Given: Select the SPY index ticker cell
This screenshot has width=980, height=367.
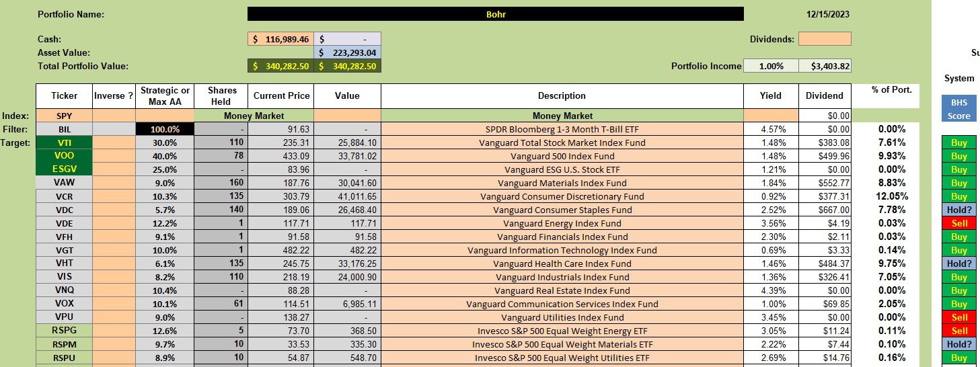Looking at the screenshot, I should click(65, 116).
